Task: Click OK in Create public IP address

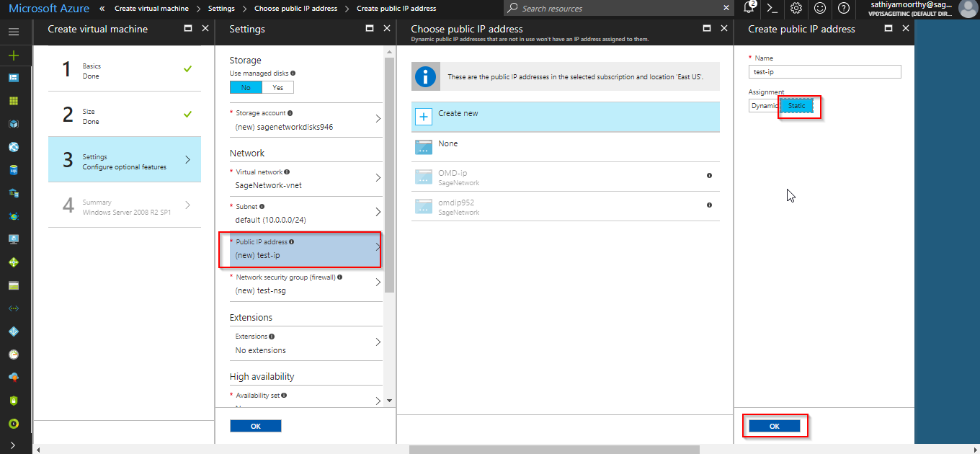Action: (x=774, y=426)
